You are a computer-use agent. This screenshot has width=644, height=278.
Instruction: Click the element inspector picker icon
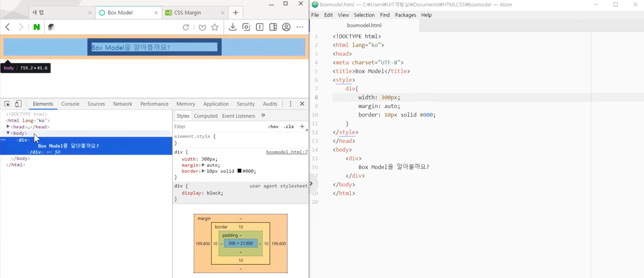7,104
